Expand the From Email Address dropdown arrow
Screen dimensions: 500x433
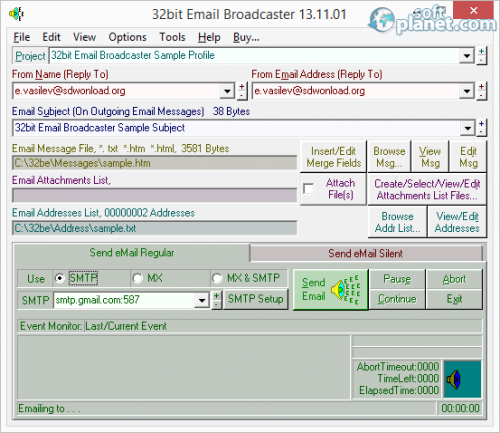[467, 91]
